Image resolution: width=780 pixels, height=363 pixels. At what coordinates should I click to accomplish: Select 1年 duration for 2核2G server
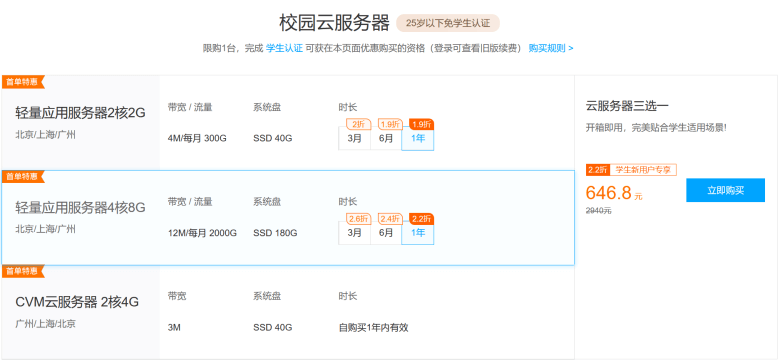(x=418, y=138)
